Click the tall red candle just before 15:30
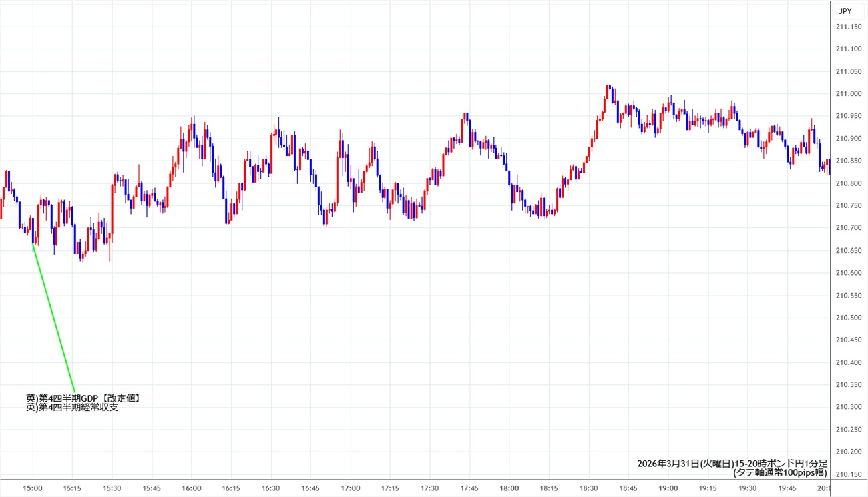This screenshot has height=497, width=868. pos(112,210)
